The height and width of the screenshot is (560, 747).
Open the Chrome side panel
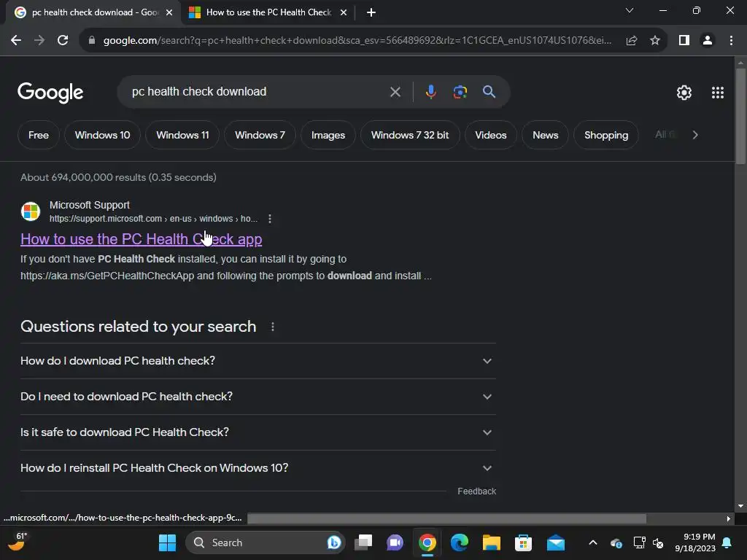pyautogui.click(x=684, y=41)
